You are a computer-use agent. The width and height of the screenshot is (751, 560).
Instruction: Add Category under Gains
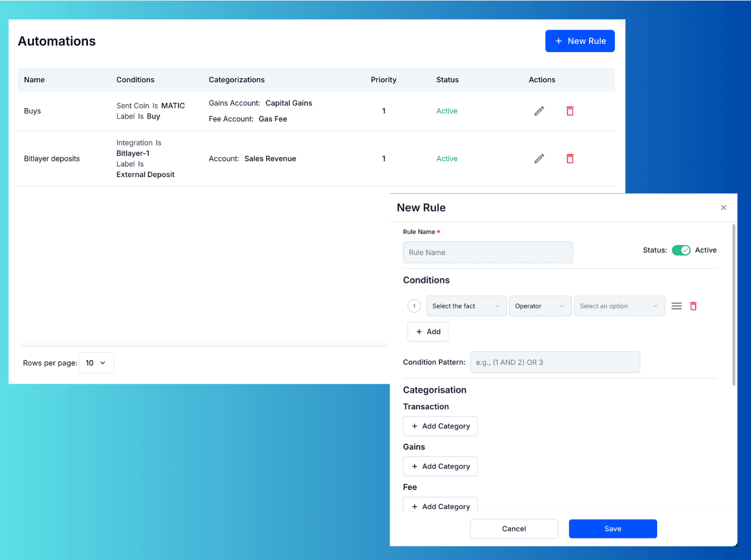pyautogui.click(x=440, y=467)
